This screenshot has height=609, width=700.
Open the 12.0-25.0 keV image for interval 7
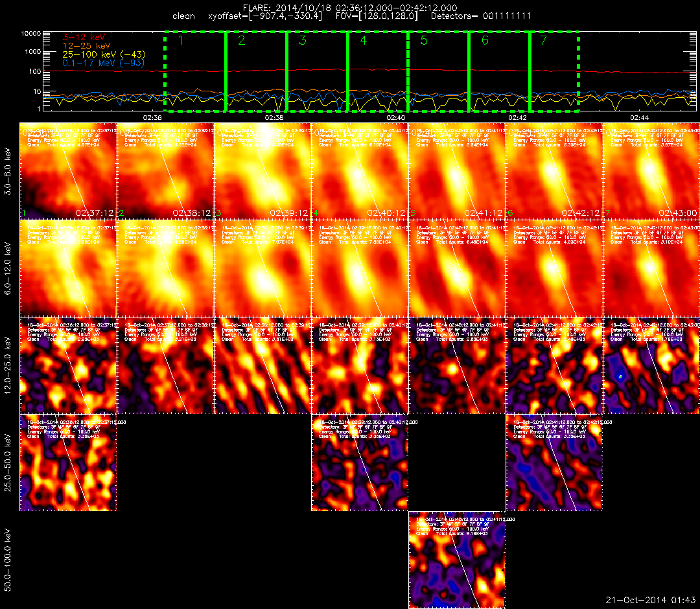click(x=651, y=366)
